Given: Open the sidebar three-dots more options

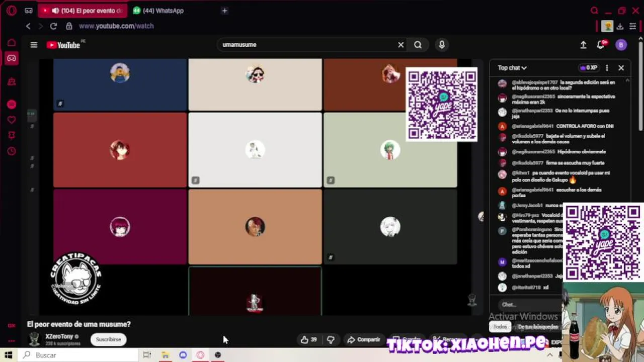Looking at the screenshot, I should [11, 341].
